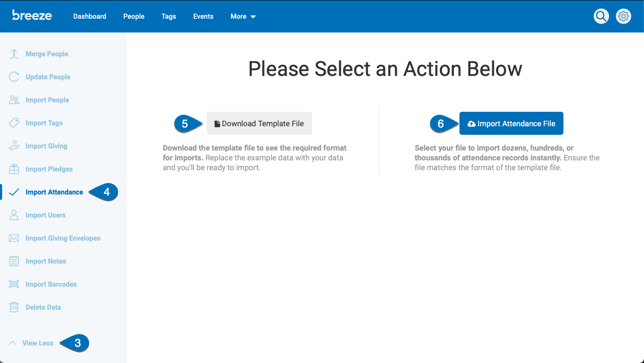Click the Import Pledges gift icon
Viewport: 644px width, 363px height.
pos(14,169)
